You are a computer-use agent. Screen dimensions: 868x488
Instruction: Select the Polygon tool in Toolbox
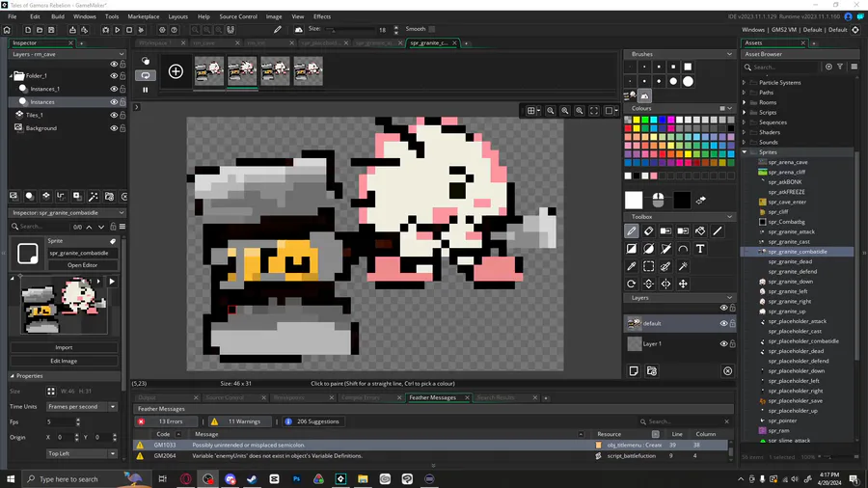[665, 249]
